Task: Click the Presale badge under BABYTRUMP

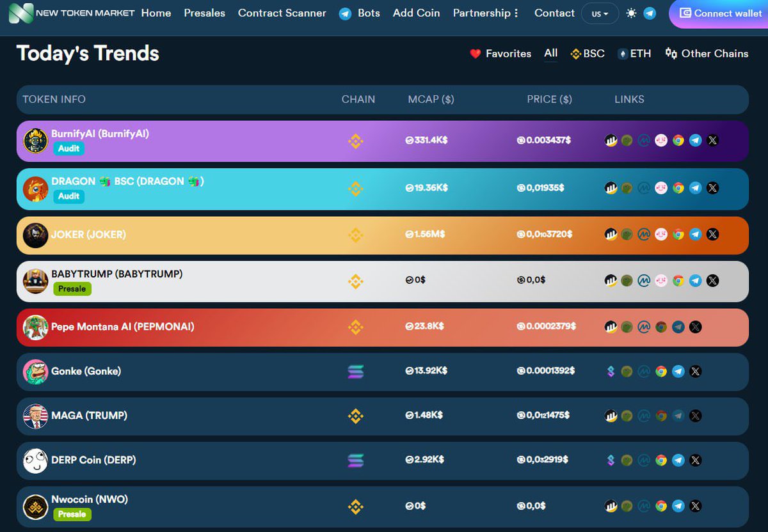Action: coord(72,289)
